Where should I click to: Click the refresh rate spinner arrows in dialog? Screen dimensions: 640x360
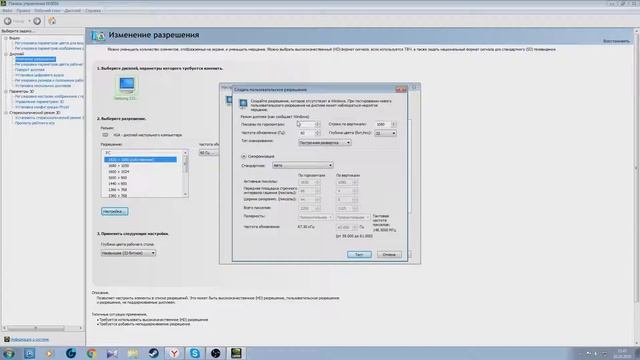click(x=318, y=133)
